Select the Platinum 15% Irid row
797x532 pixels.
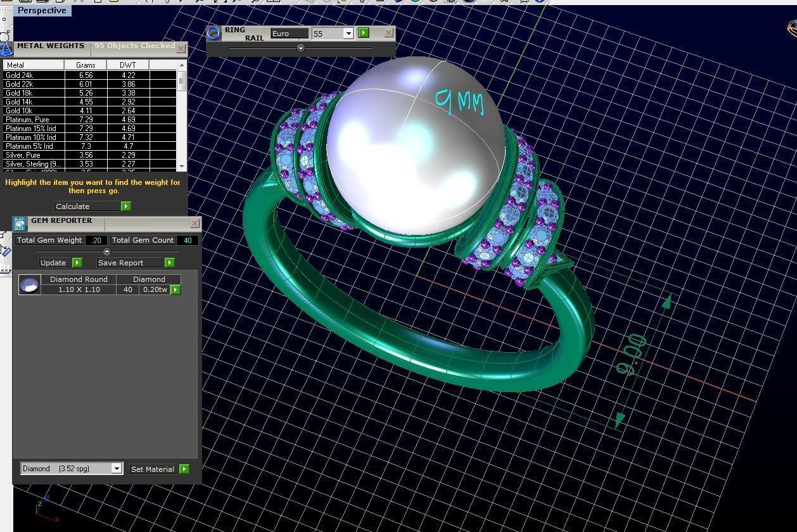pyautogui.click(x=89, y=128)
